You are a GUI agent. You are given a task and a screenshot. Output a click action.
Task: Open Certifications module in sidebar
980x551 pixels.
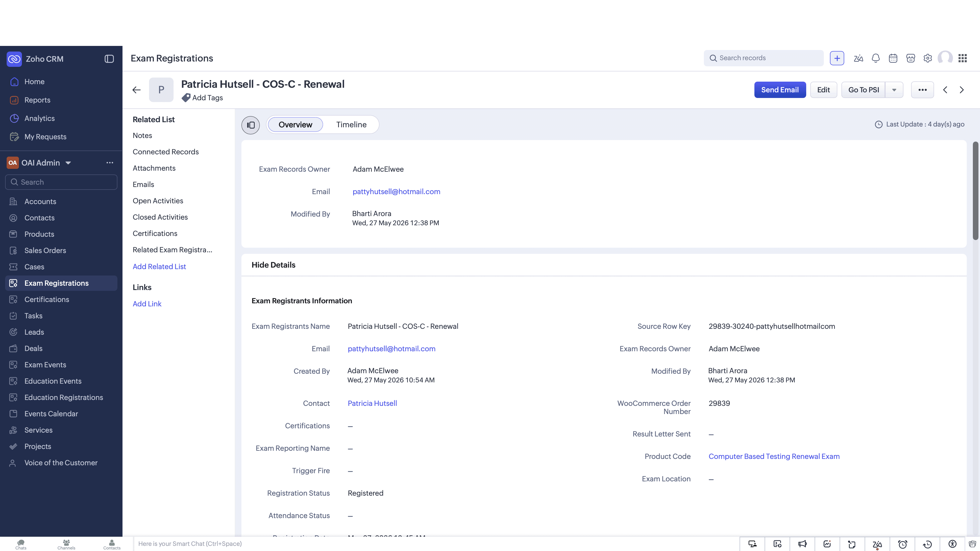[61, 300]
